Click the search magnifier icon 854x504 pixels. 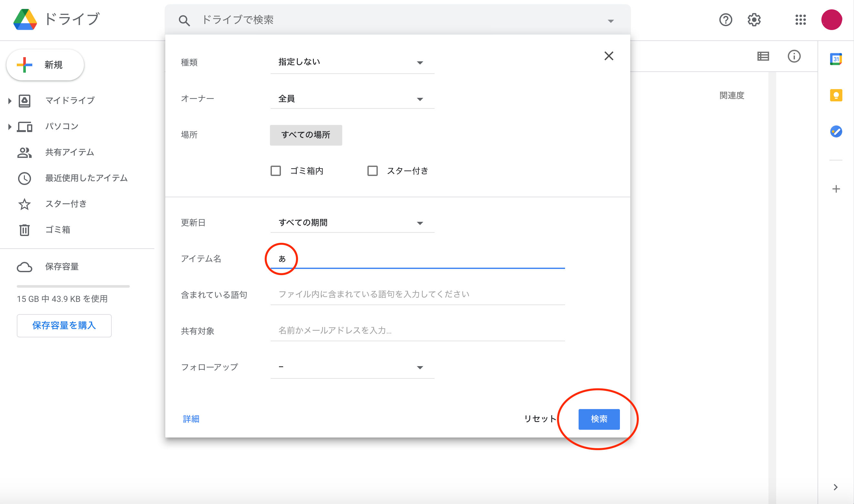[x=184, y=20]
